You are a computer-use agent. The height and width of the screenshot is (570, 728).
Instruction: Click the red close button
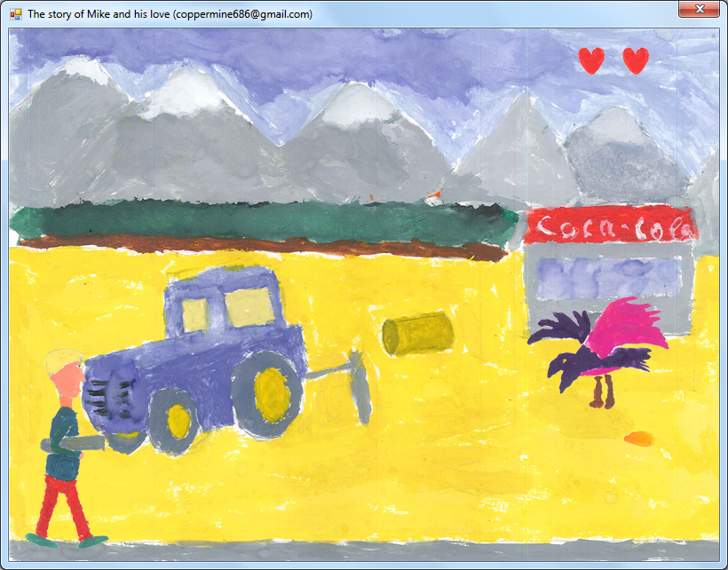point(700,11)
